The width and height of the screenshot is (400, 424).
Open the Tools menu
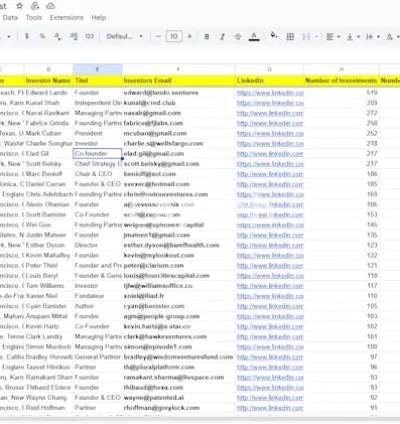[x=34, y=18]
